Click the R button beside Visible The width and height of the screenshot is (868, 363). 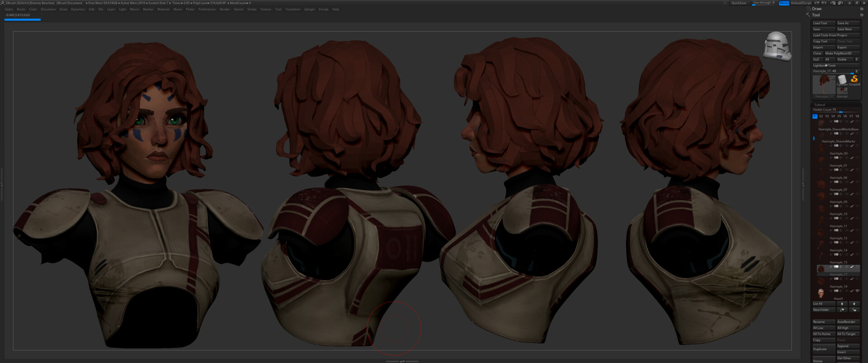tap(856, 59)
